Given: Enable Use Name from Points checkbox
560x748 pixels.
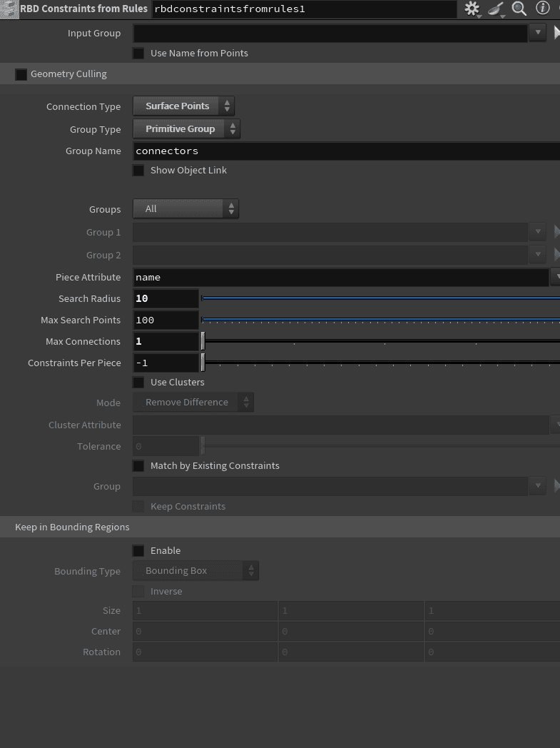Looking at the screenshot, I should pyautogui.click(x=138, y=54).
